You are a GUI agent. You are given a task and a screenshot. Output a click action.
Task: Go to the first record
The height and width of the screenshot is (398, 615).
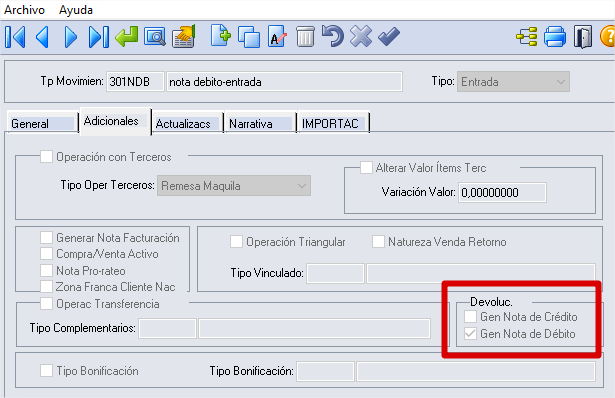point(15,37)
